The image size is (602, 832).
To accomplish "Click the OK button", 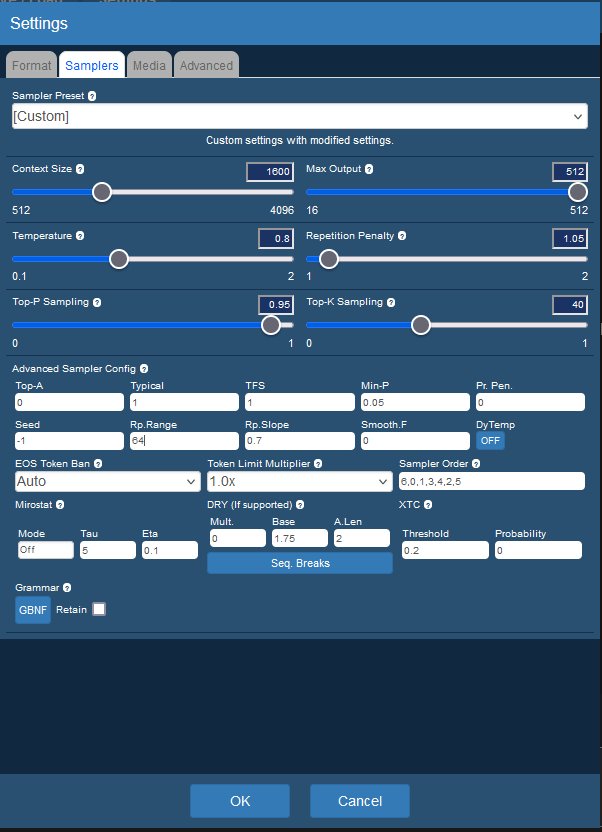I will 240,801.
